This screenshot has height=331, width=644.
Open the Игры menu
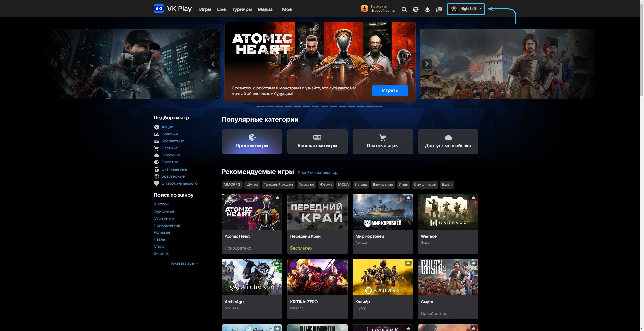click(x=205, y=9)
